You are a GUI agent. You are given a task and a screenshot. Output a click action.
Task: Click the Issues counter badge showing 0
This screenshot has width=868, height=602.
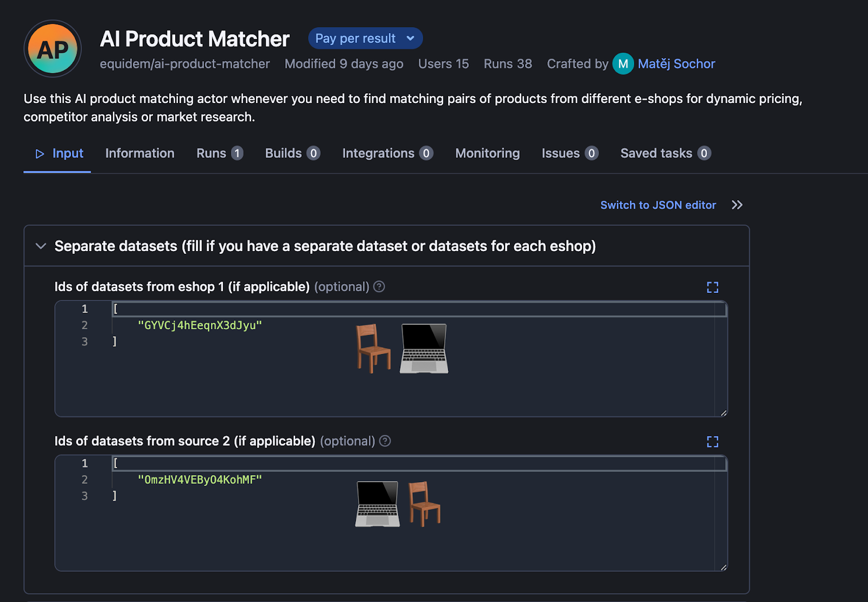pyautogui.click(x=591, y=153)
